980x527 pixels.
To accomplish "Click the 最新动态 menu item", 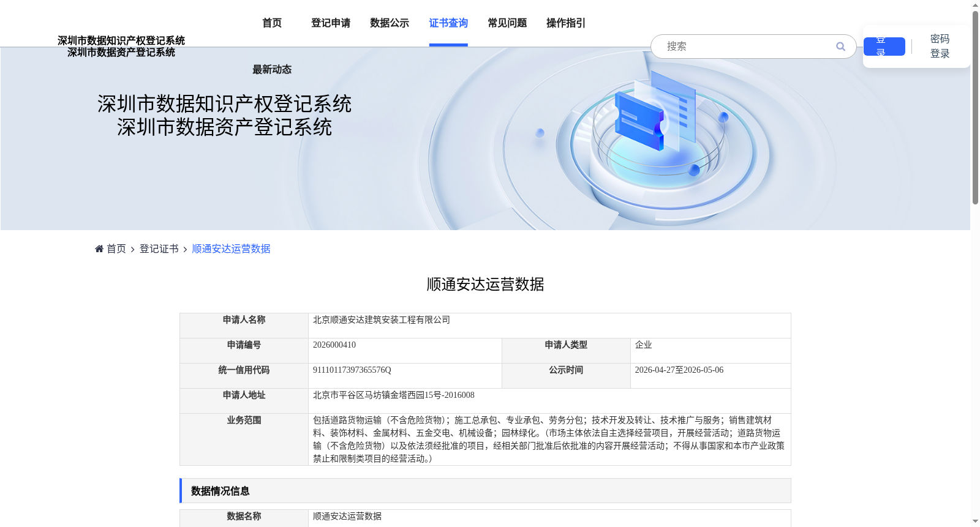I will pyautogui.click(x=272, y=70).
